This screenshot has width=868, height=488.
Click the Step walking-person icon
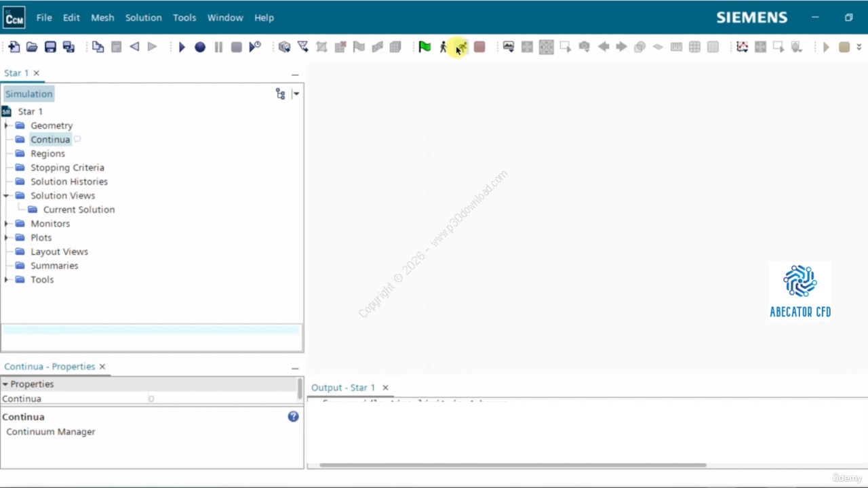click(x=443, y=47)
